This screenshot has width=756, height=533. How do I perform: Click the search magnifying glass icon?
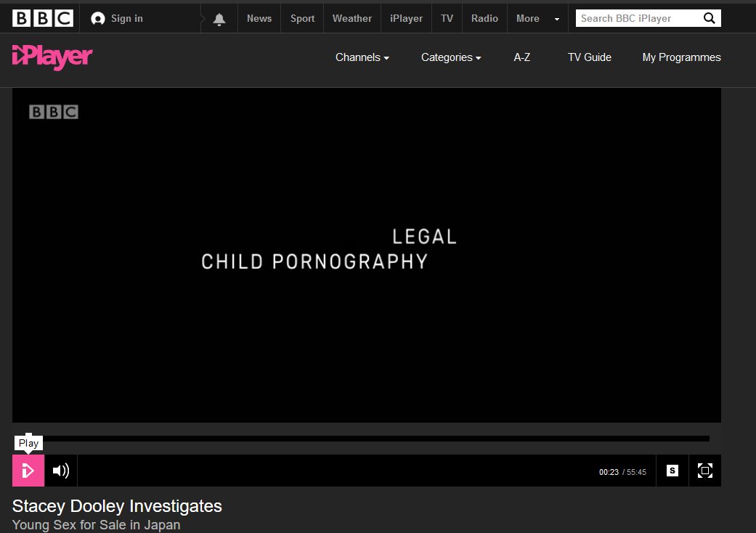click(x=710, y=18)
